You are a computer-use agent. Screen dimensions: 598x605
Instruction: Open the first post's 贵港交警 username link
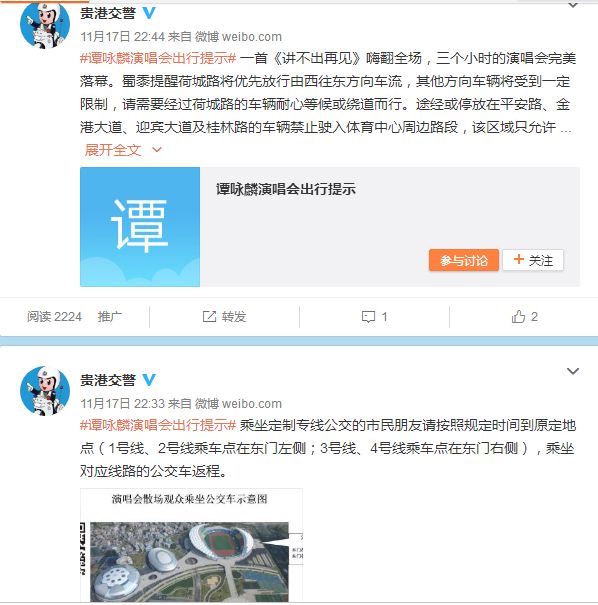108,14
